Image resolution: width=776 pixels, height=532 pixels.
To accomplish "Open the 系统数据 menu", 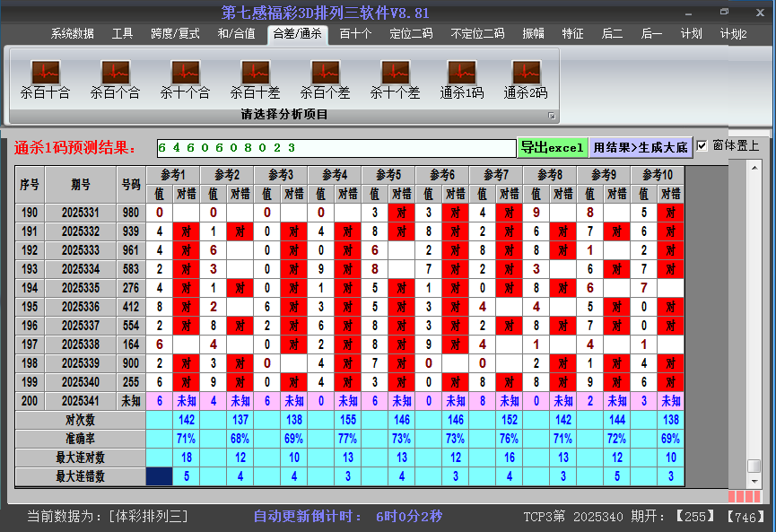I will pos(72,34).
